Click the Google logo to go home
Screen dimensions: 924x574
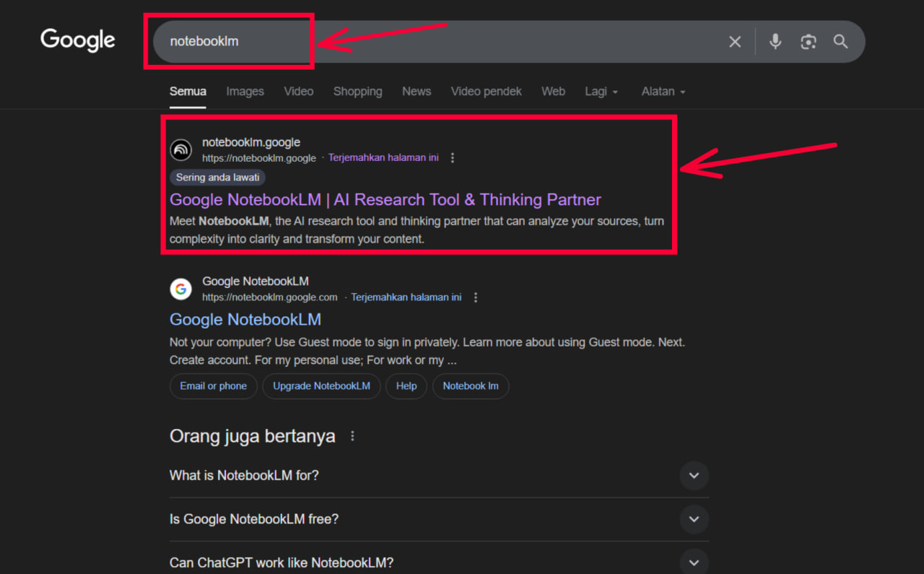[x=77, y=40]
